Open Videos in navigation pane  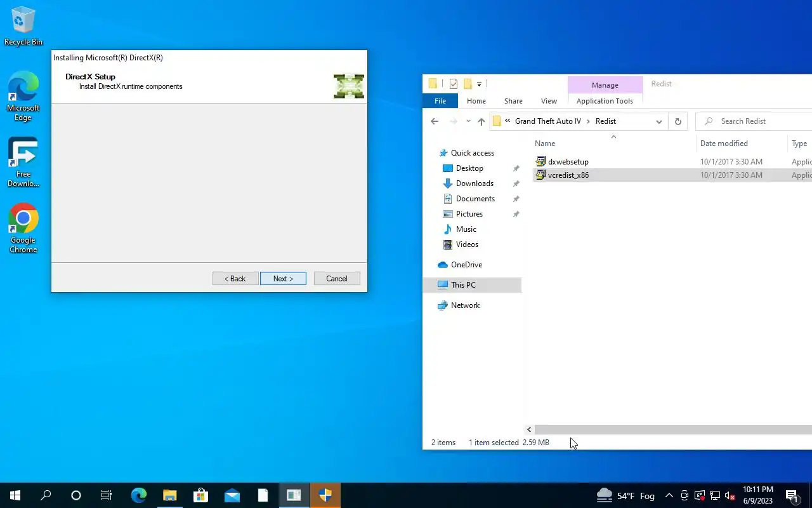(x=467, y=244)
